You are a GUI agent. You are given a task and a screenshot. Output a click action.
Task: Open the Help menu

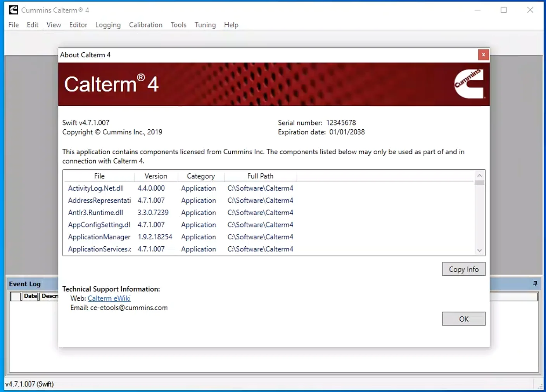pos(231,25)
